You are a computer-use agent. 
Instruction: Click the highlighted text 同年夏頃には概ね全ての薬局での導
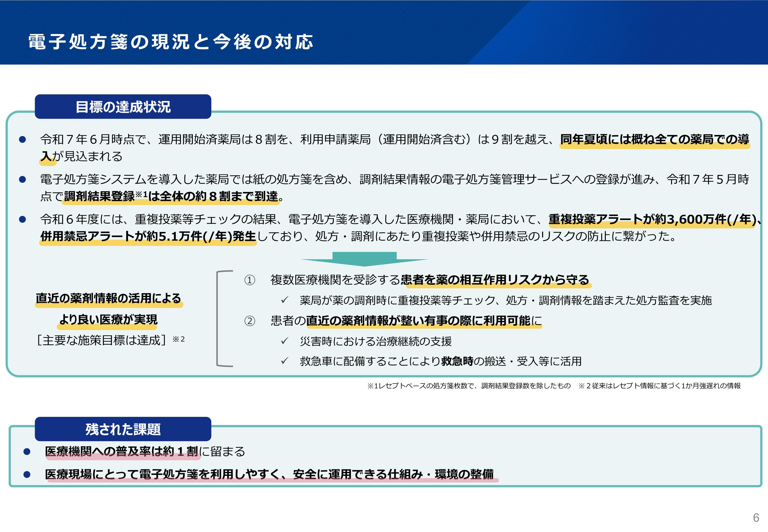654,139
